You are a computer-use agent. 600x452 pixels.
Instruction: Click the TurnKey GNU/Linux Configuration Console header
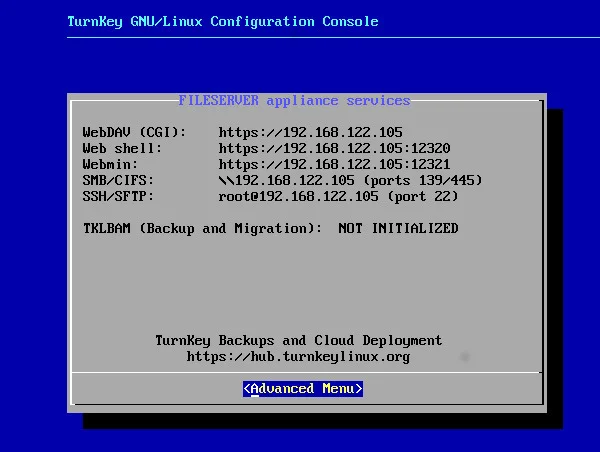pyautogui.click(x=222, y=21)
